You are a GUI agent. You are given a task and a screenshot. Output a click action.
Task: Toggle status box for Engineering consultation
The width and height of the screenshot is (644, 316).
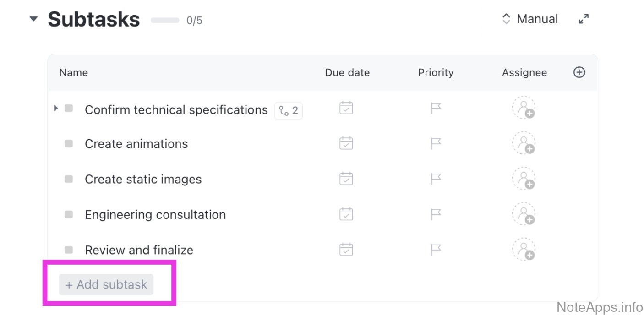pyautogui.click(x=69, y=214)
